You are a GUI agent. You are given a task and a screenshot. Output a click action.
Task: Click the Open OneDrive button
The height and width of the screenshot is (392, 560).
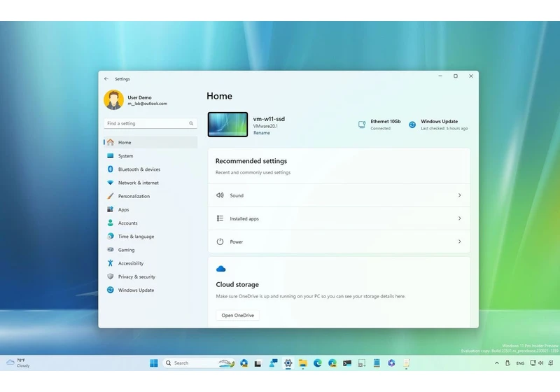click(237, 315)
